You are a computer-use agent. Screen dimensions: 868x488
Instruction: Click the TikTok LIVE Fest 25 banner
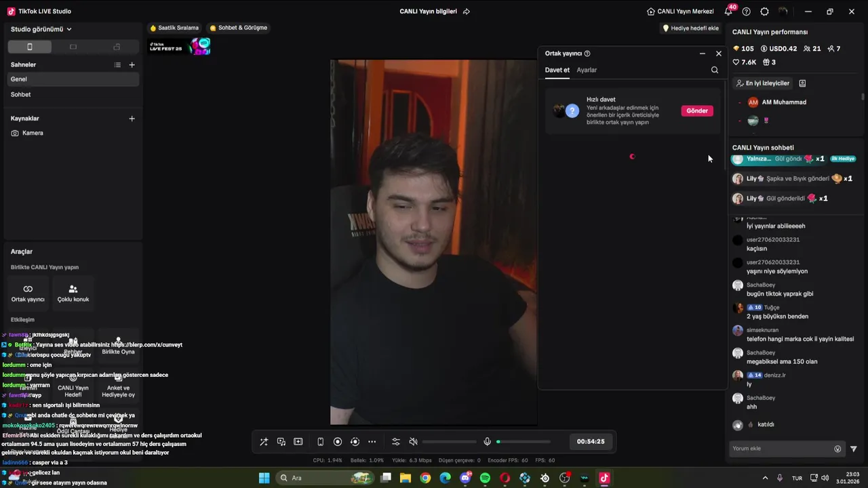click(x=180, y=47)
